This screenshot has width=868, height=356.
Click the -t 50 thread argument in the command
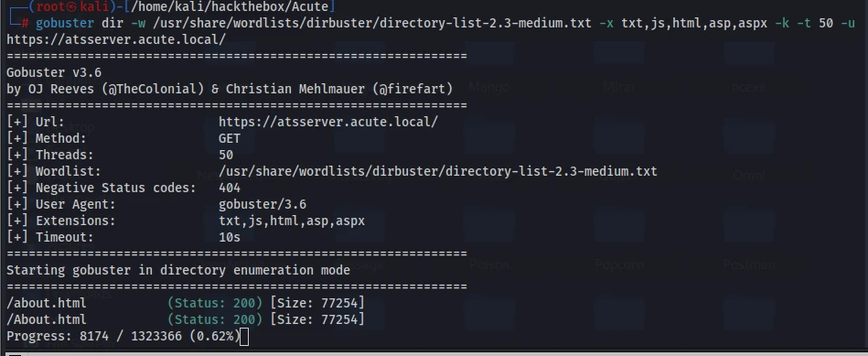click(815, 24)
